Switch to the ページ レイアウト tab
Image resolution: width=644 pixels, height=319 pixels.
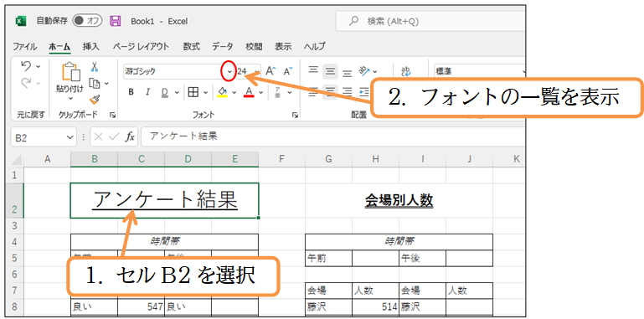tap(141, 46)
